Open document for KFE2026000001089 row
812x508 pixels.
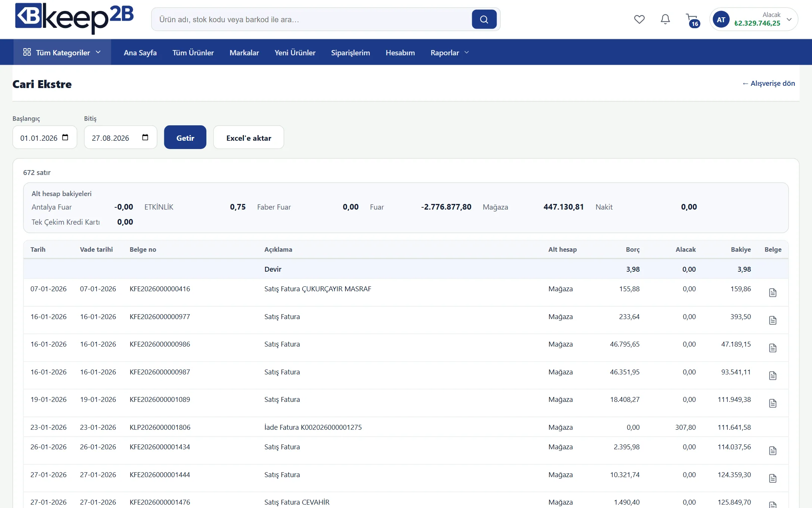pos(773,403)
